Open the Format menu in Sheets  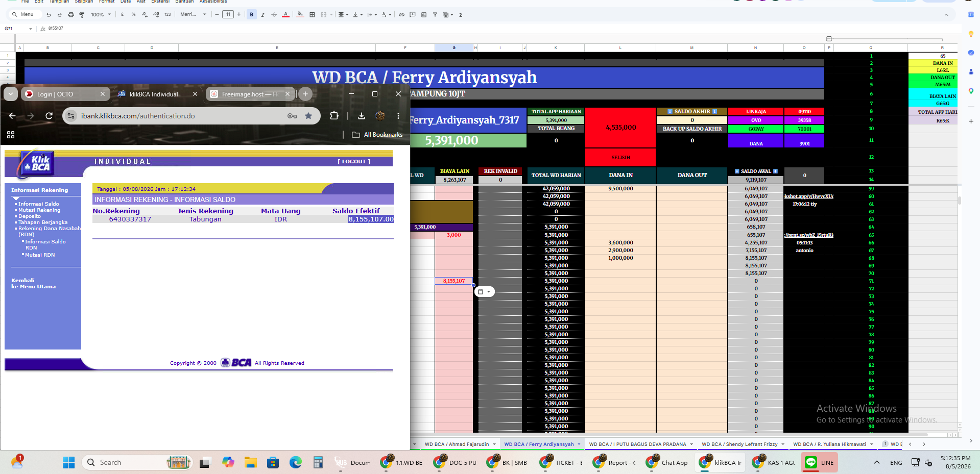(107, 2)
